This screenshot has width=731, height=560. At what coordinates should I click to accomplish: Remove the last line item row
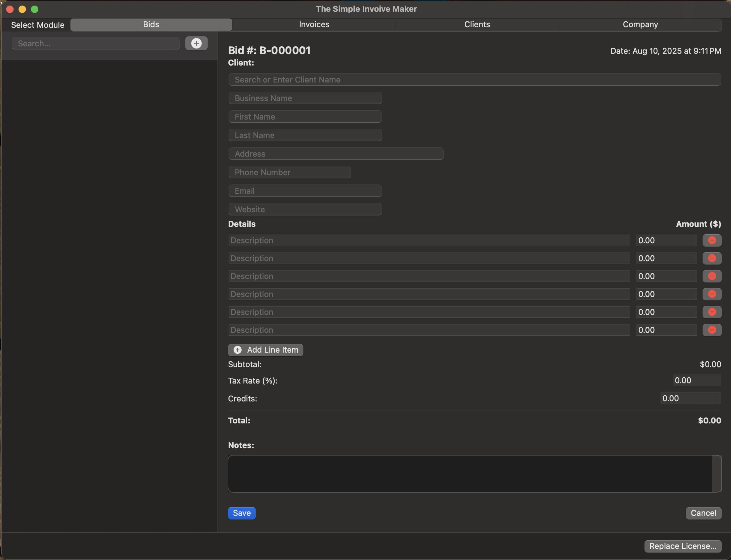point(712,330)
